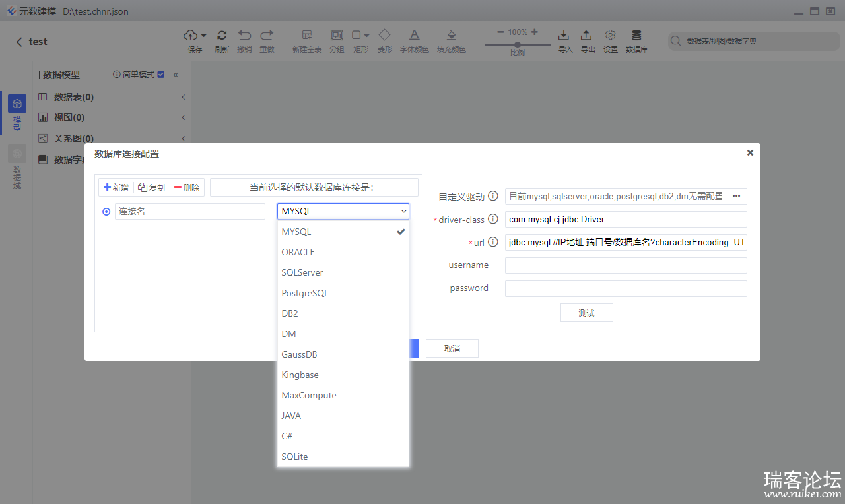Click the Database (数据库) toolbar icon
This screenshot has height=504, width=845.
pos(636,35)
